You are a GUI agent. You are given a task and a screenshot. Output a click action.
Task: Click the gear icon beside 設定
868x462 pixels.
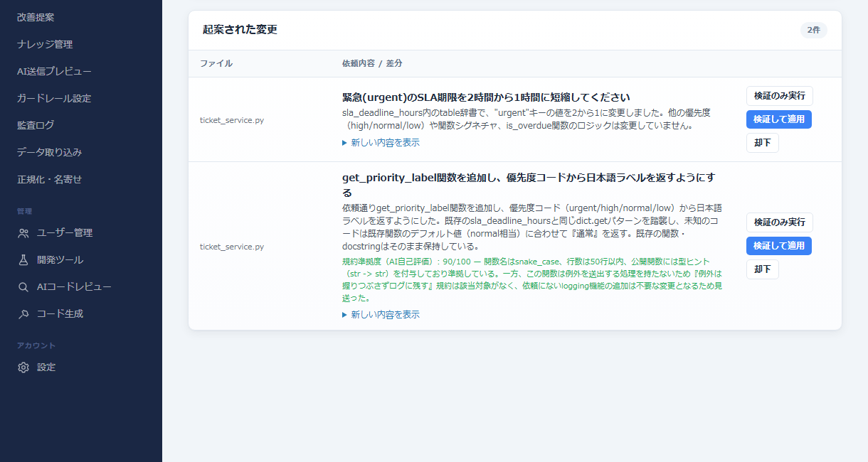coord(23,367)
